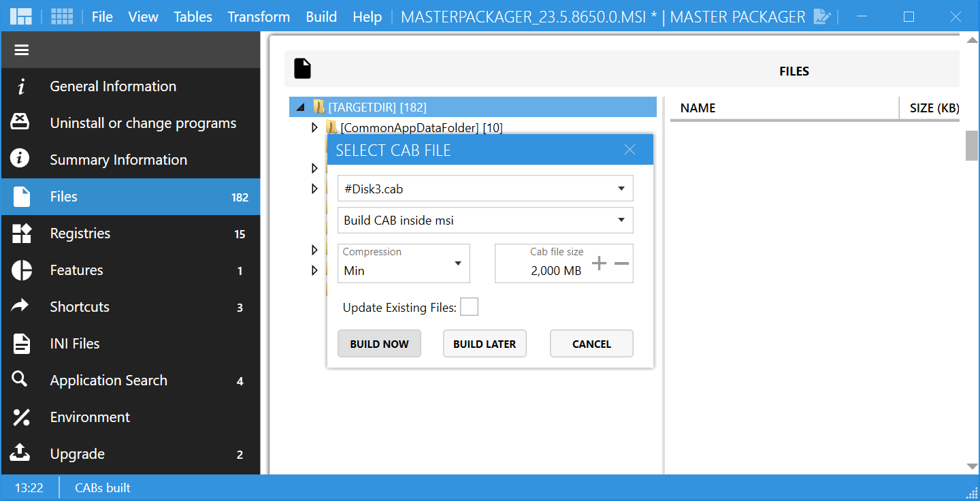Click the Cab file size value field
Screen dimensions: 980x501
[555, 270]
